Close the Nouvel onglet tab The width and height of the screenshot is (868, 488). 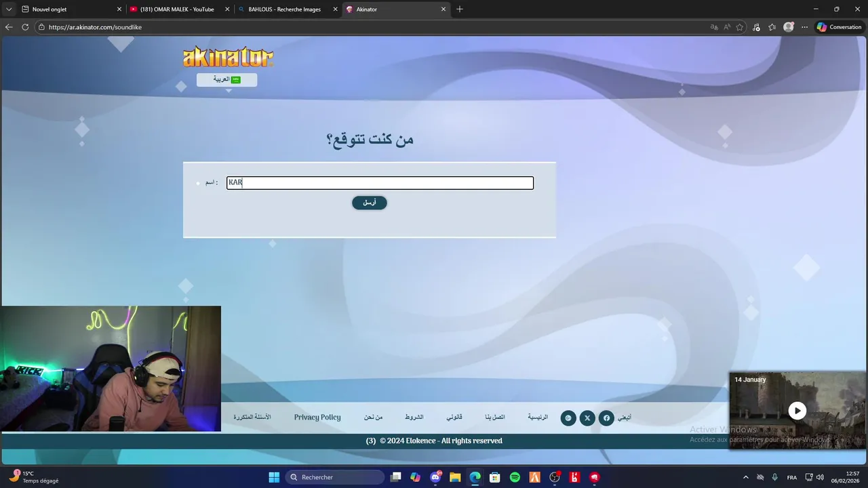tap(119, 9)
